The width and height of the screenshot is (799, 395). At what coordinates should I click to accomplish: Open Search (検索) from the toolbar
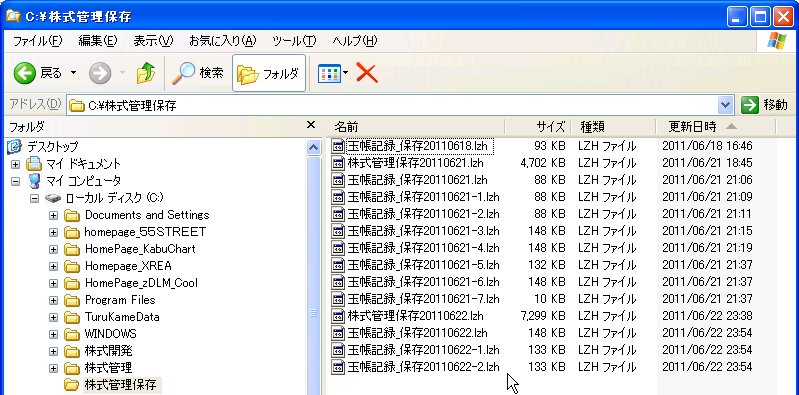pos(198,74)
